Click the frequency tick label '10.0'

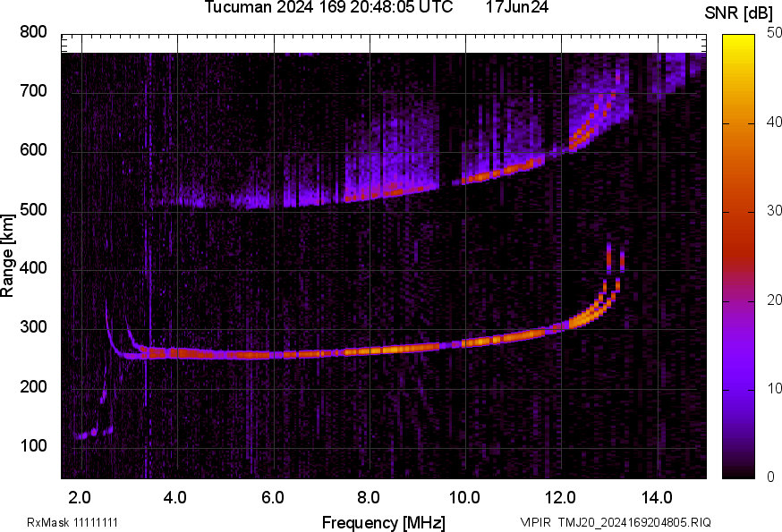464,498
